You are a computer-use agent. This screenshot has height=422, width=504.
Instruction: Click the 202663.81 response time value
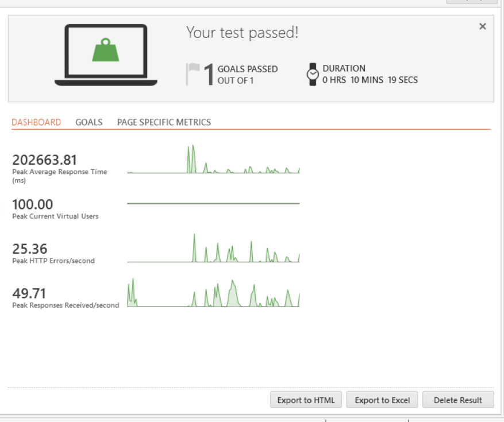(45, 160)
